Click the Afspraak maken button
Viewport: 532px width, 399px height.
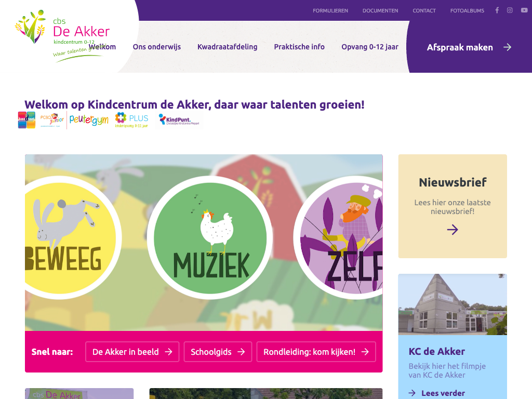[x=469, y=47]
